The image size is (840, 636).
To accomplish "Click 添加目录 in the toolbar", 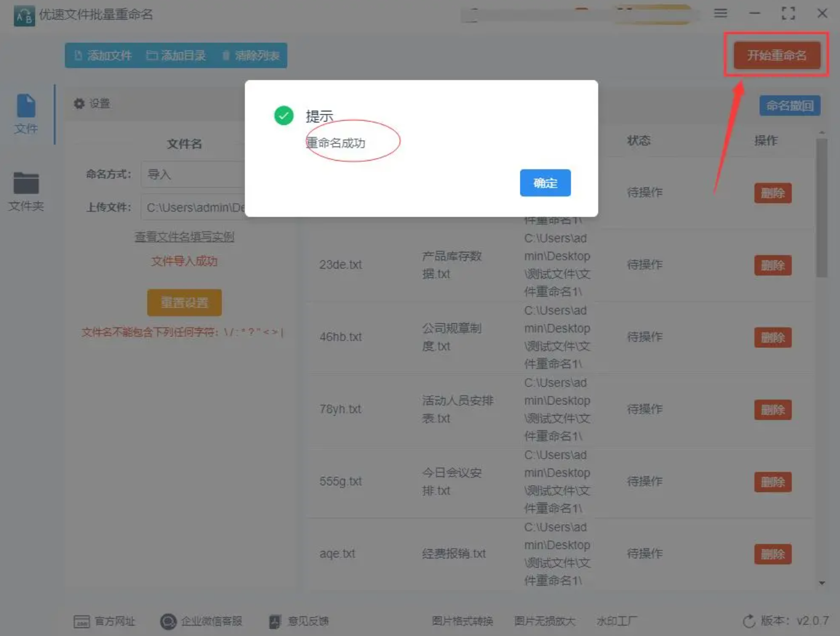I will [x=176, y=55].
